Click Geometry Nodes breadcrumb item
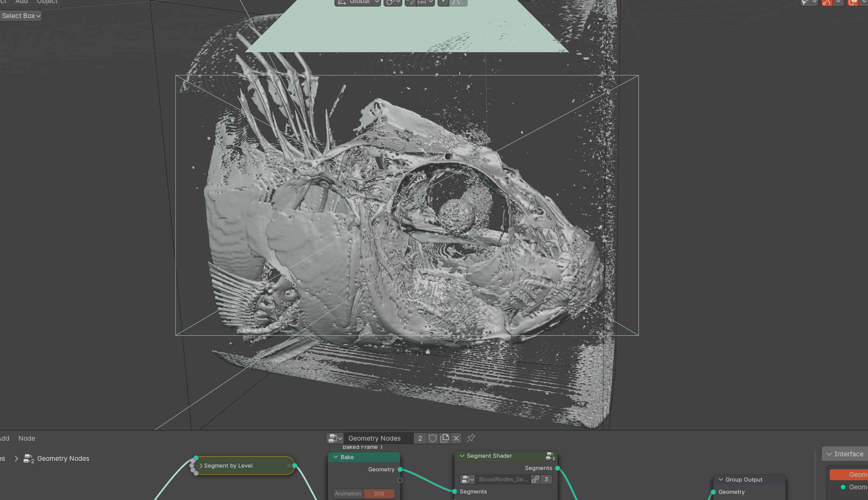Image resolution: width=868 pixels, height=500 pixels. click(x=63, y=458)
